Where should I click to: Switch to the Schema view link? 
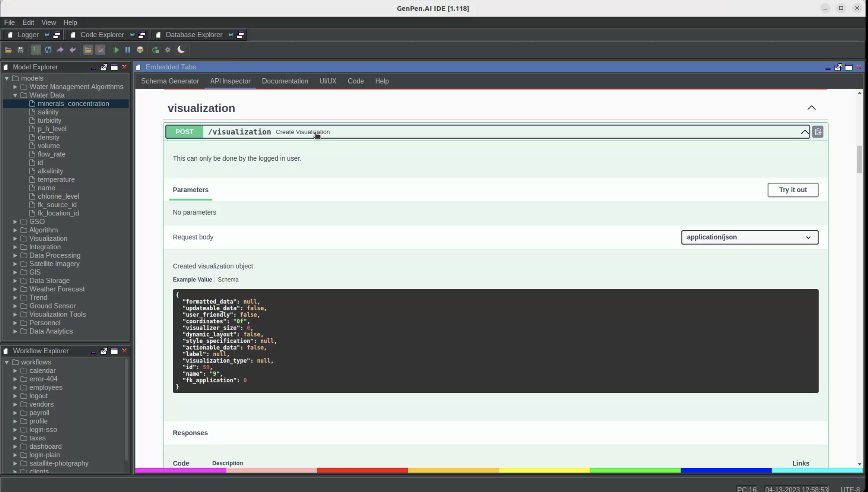click(x=228, y=279)
